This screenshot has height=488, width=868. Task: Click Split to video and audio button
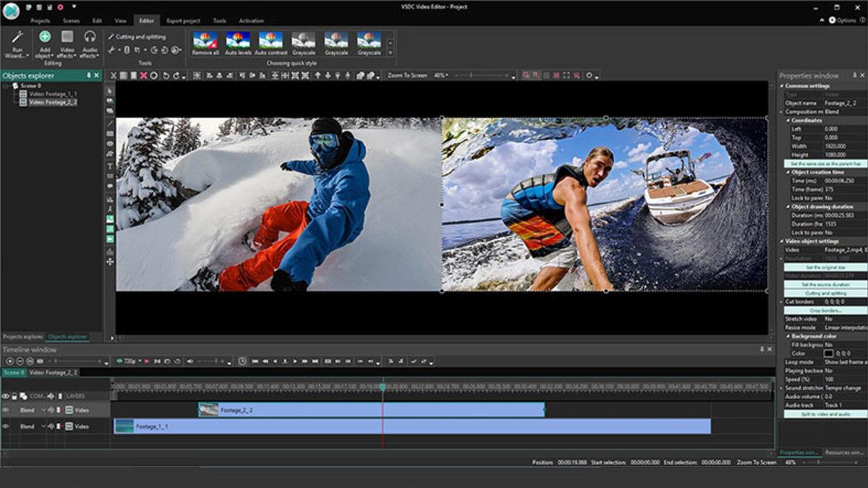pyautogui.click(x=825, y=414)
